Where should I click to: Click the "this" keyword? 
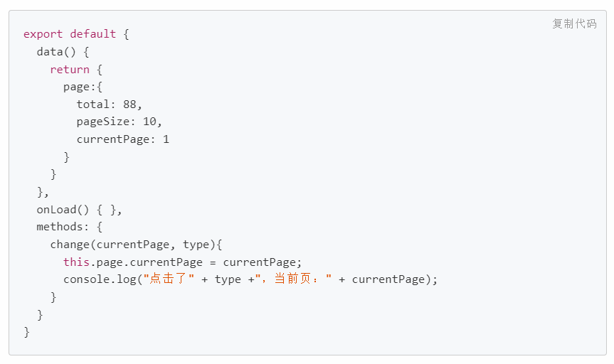(x=76, y=262)
